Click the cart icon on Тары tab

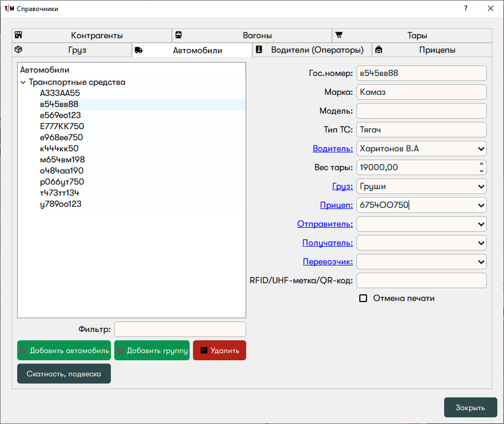[339, 35]
